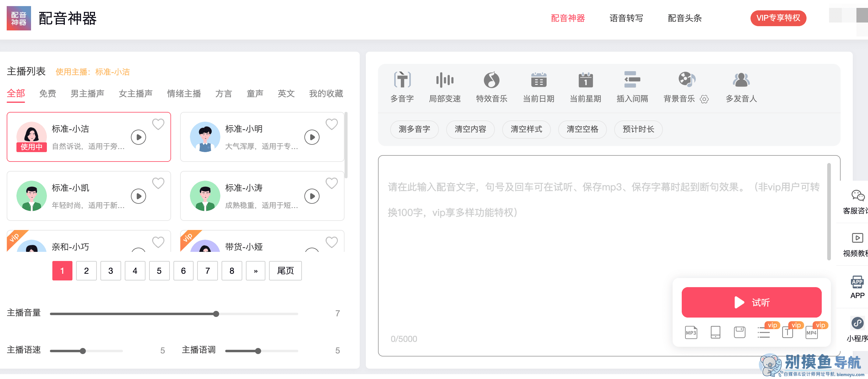868x379 pixels.
Task: Open the 特效音乐 sound effects tool
Action: click(491, 87)
